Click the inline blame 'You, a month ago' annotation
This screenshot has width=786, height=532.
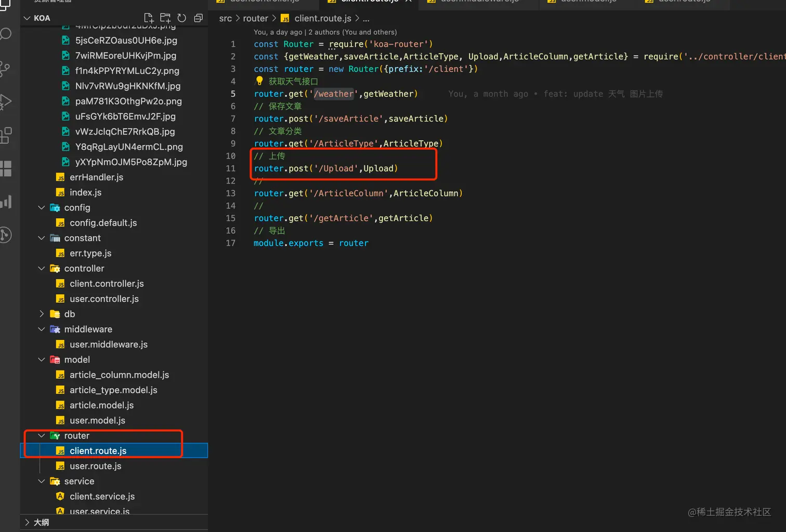coord(555,94)
